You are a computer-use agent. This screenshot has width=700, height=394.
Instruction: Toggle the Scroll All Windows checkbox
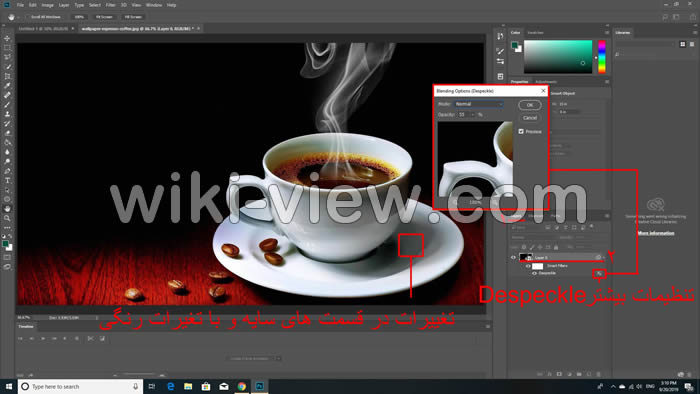click(28, 17)
